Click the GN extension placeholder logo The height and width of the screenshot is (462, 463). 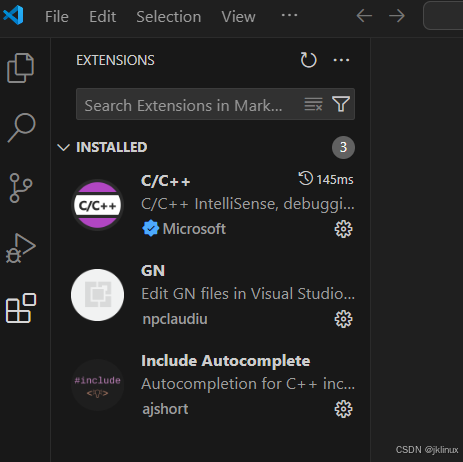click(98, 295)
